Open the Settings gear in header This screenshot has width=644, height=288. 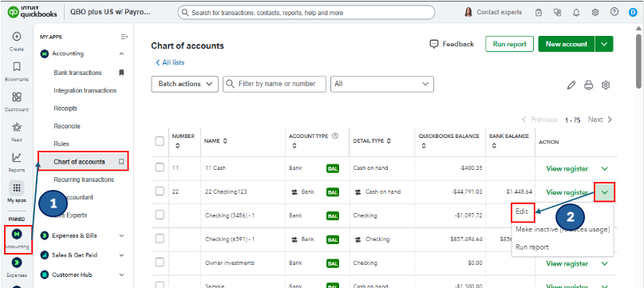click(595, 13)
